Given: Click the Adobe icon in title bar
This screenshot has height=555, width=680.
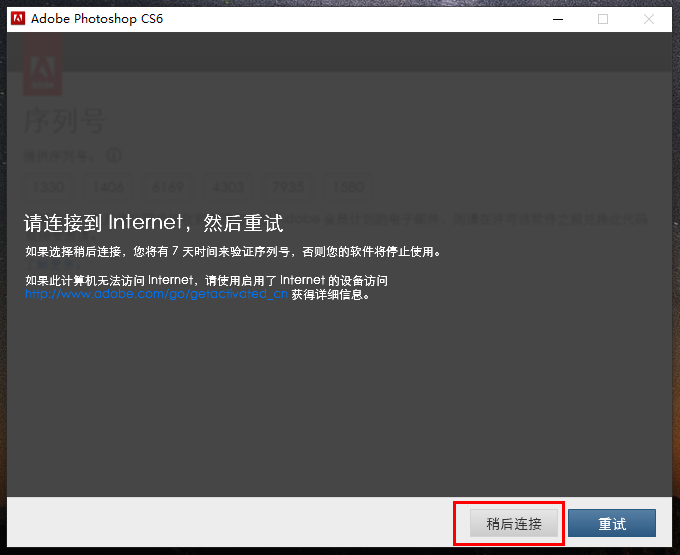Looking at the screenshot, I should coord(18,19).
